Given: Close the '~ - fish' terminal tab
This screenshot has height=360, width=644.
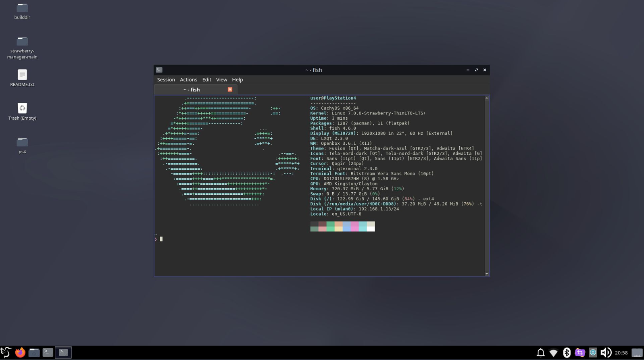Looking at the screenshot, I should pos(230,89).
